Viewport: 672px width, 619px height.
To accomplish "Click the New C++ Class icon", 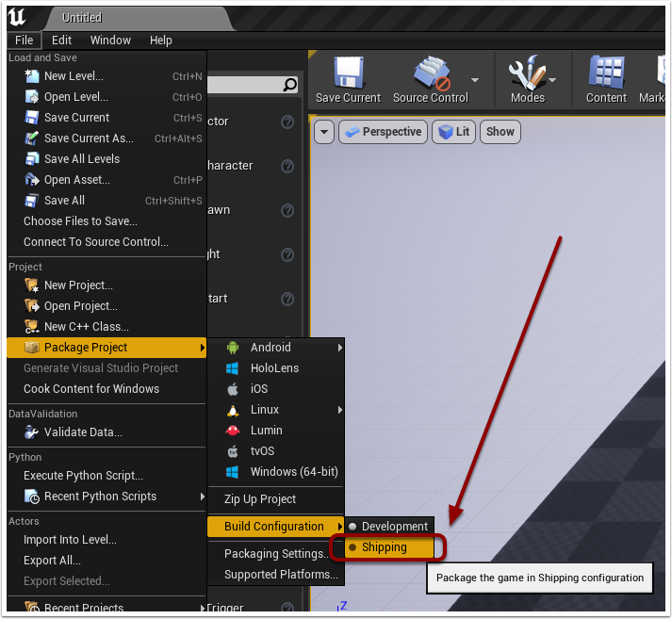I will pos(32,327).
